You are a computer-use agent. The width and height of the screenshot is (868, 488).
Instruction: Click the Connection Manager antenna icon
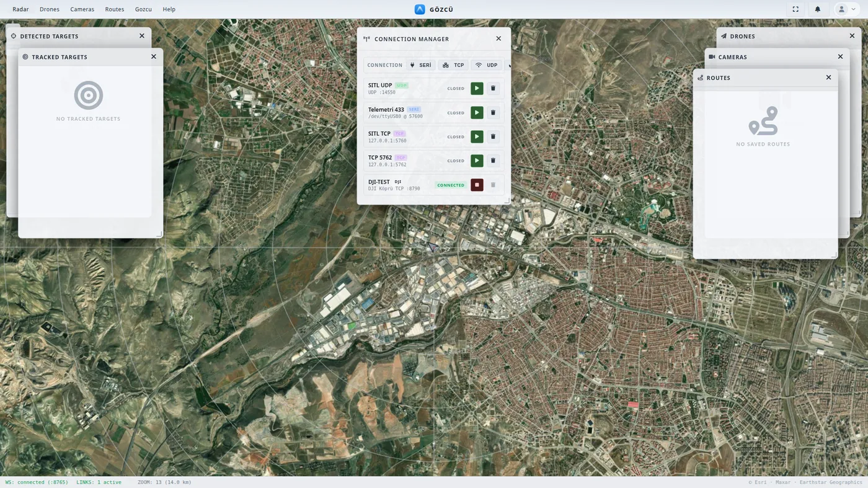(366, 39)
